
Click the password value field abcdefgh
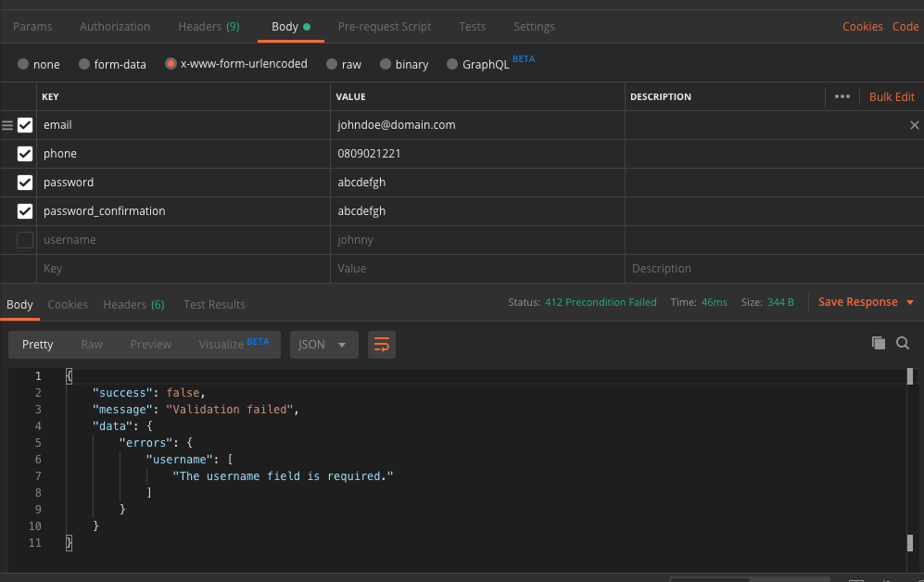[x=477, y=183]
